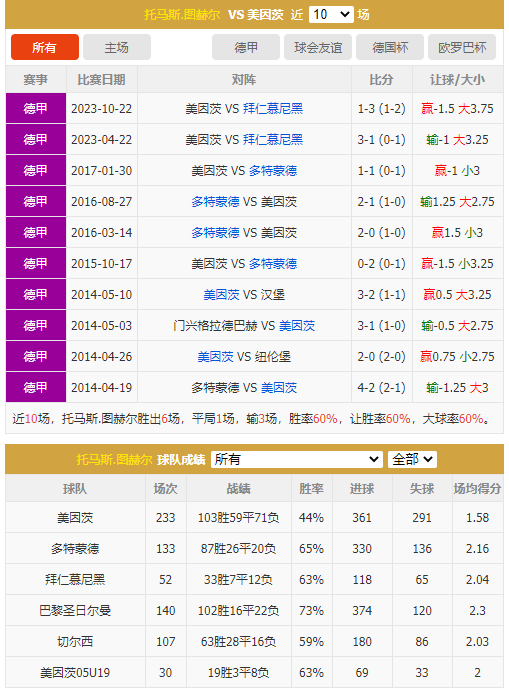The image size is (509, 690).
Task: Open 美因茨 link in the 2014-04-26 match
Action: pos(215,357)
